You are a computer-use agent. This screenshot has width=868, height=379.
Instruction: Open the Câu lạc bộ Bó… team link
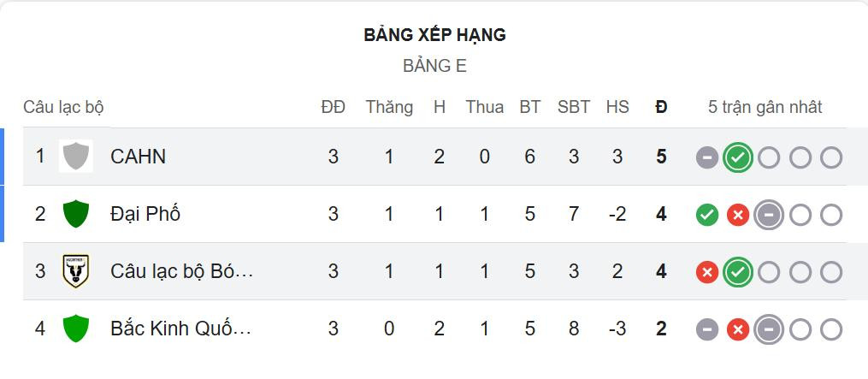tap(181, 271)
